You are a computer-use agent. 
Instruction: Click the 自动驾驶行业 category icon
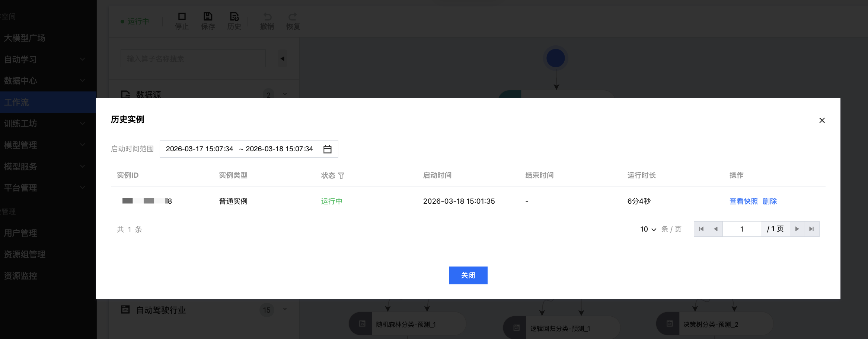point(125,309)
